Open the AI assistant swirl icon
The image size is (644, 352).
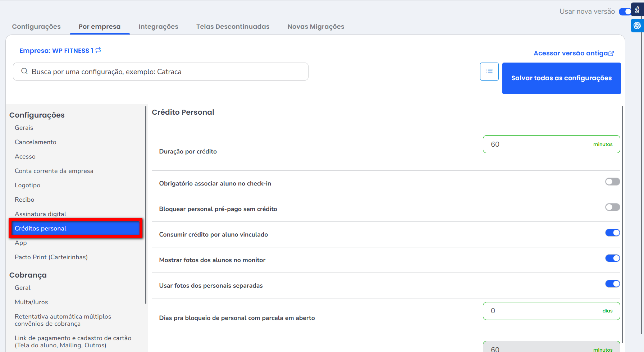[x=637, y=26]
